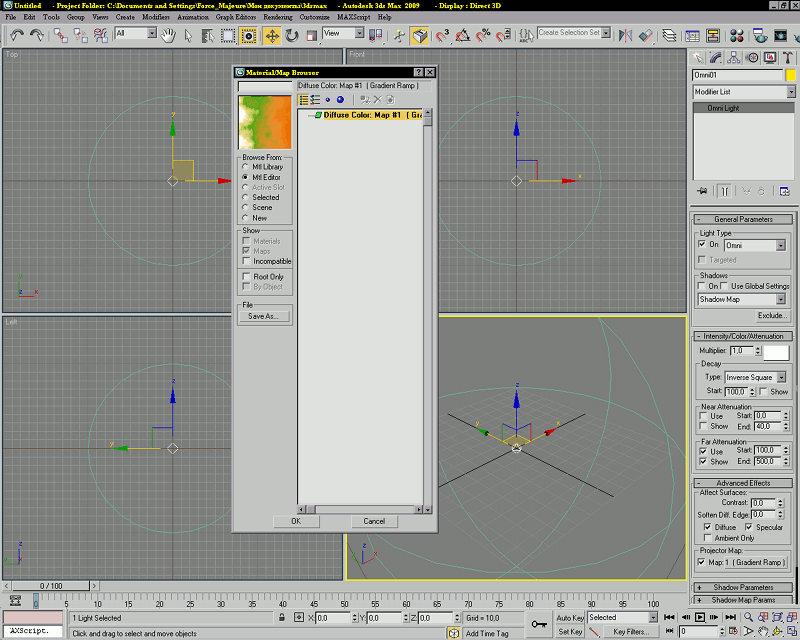
Task: Toggle the light On checkbox
Action: [x=702, y=244]
